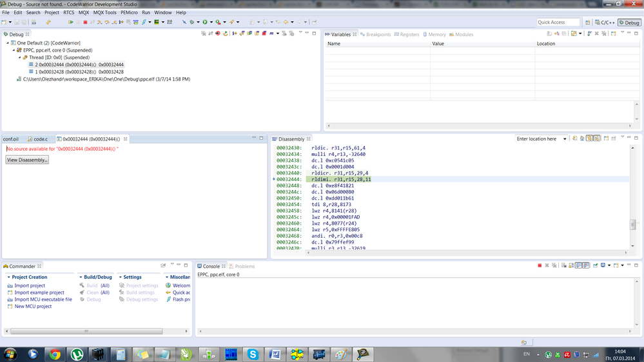The image size is (644, 362).
Task: Click the Clear Console icon
Action: [x=564, y=265]
